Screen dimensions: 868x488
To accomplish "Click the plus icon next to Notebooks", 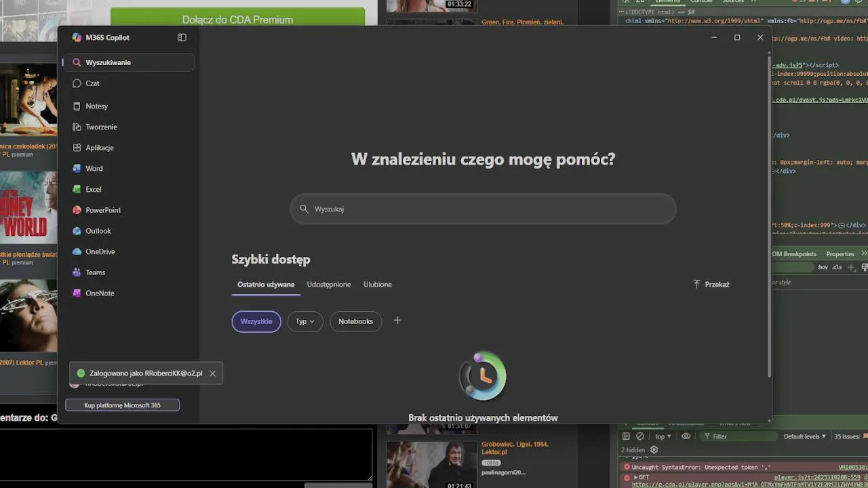I will (x=397, y=321).
